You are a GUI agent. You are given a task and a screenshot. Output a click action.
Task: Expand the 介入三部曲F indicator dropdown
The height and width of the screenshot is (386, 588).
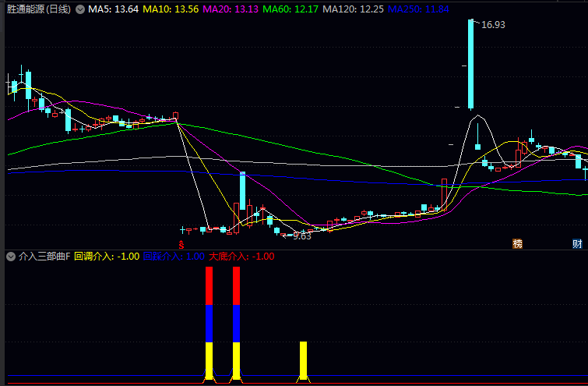(11, 257)
